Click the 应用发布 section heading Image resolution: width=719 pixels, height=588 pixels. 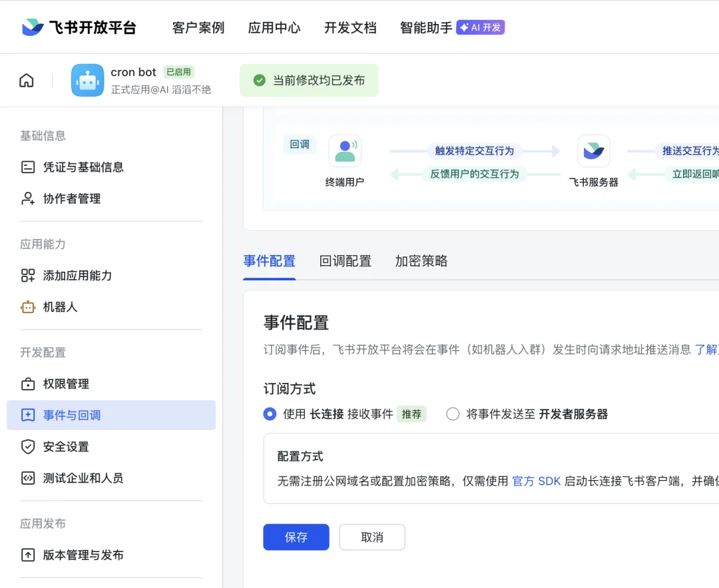pos(43,523)
